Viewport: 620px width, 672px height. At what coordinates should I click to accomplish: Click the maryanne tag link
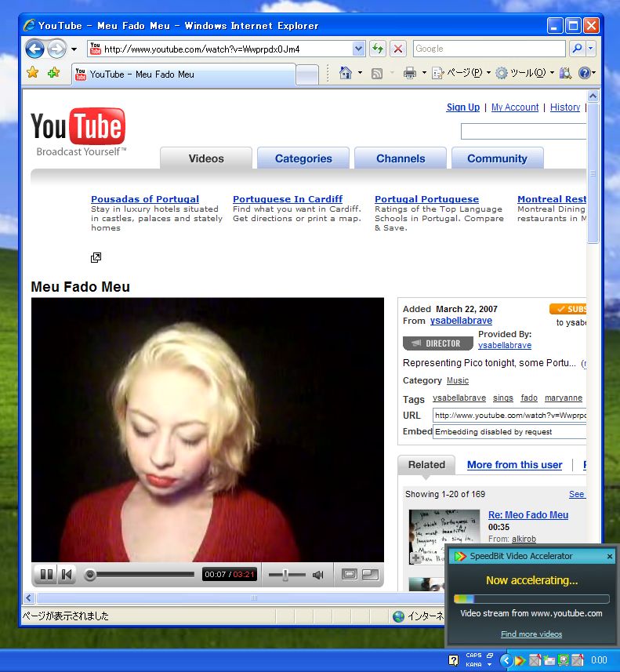(x=564, y=398)
